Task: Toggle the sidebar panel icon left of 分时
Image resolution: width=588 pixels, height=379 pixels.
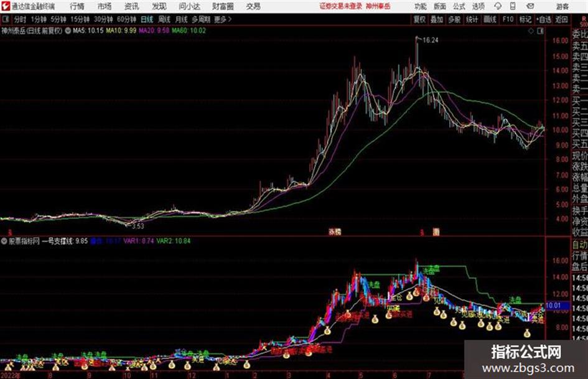Action: click(6, 19)
